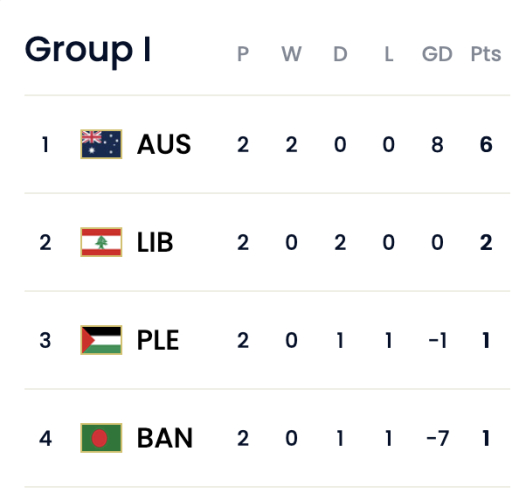
Task: Click rank number 3 for PLE
Action: click(x=45, y=340)
